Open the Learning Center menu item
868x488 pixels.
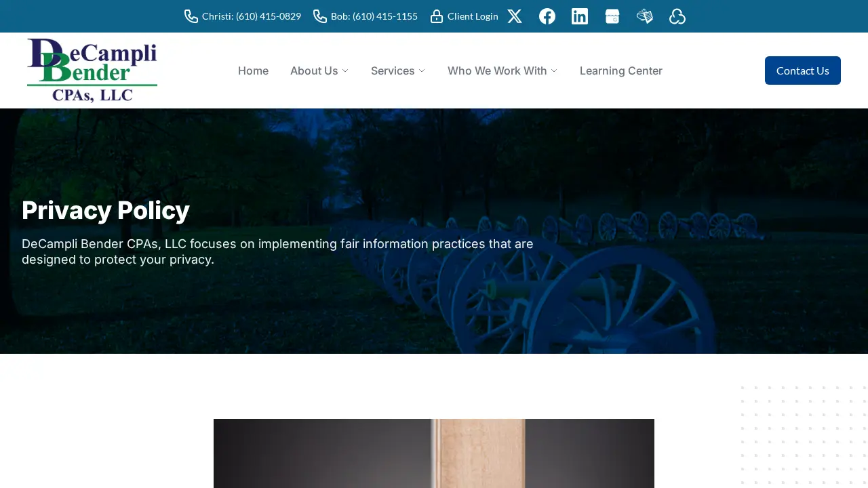click(x=621, y=70)
